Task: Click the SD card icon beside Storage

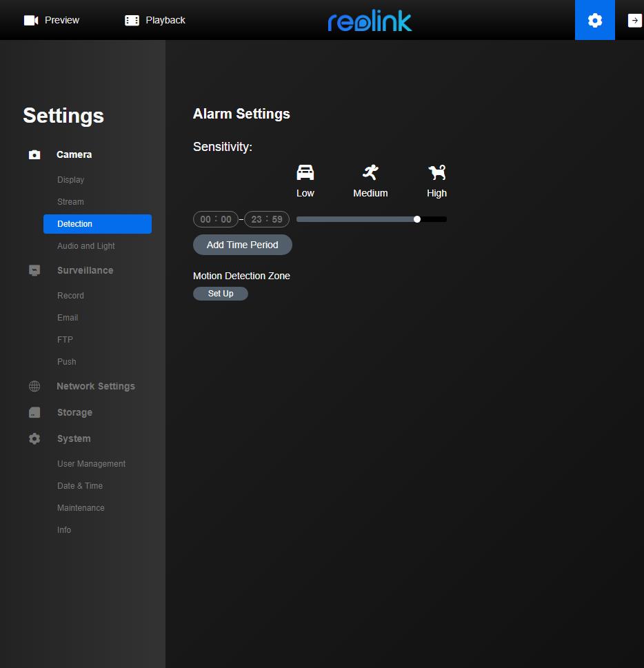Action: (x=34, y=412)
